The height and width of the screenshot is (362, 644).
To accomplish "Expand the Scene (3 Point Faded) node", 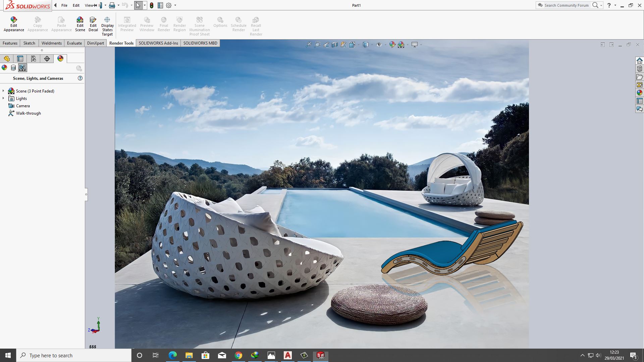I will (3, 91).
